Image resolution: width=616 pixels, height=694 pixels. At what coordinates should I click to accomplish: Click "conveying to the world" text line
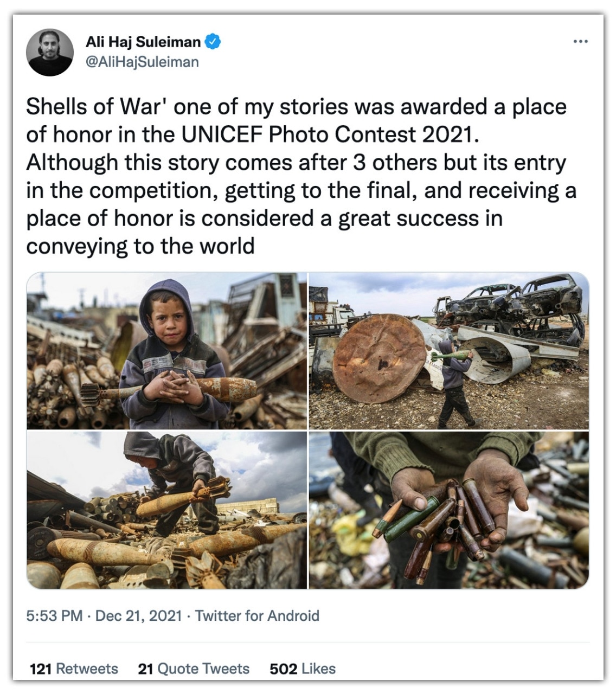tap(140, 246)
